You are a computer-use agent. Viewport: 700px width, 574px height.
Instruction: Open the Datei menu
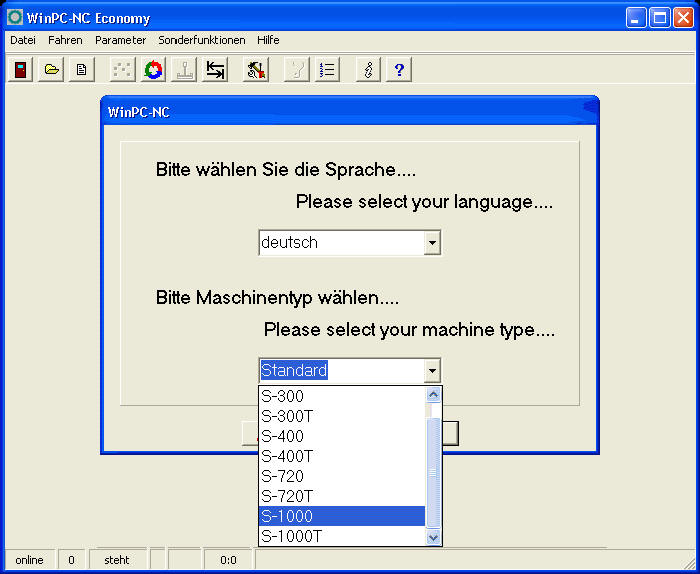pos(23,40)
